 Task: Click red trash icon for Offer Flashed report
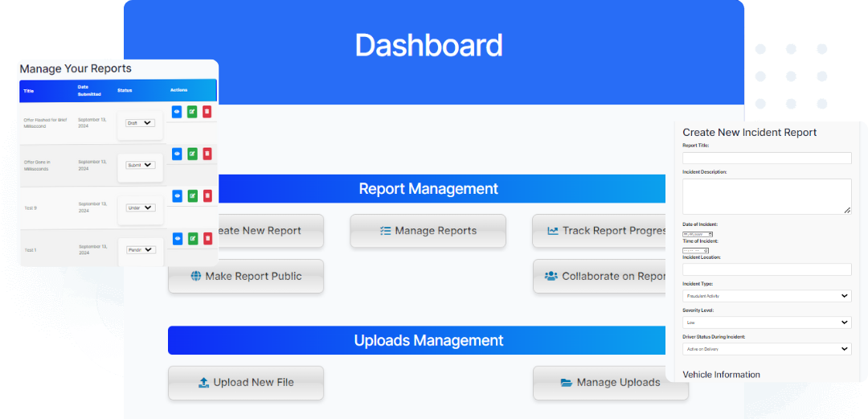(x=207, y=112)
